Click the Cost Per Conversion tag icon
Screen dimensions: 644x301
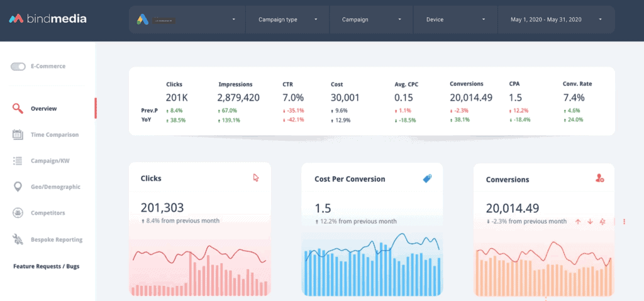click(x=428, y=178)
